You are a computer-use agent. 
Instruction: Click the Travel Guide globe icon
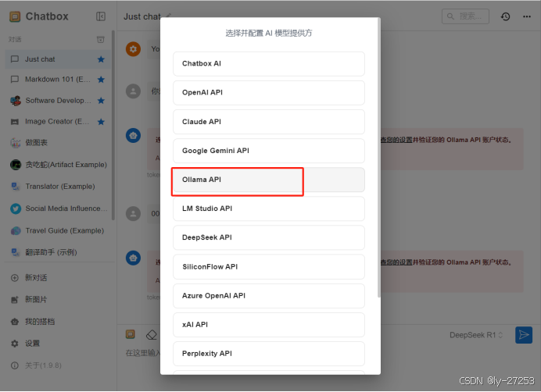point(15,230)
